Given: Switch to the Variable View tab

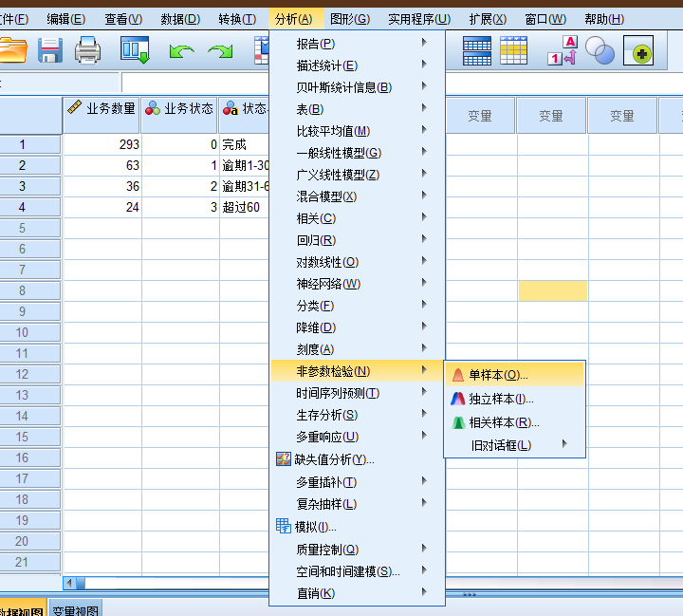Looking at the screenshot, I should tap(75, 610).
